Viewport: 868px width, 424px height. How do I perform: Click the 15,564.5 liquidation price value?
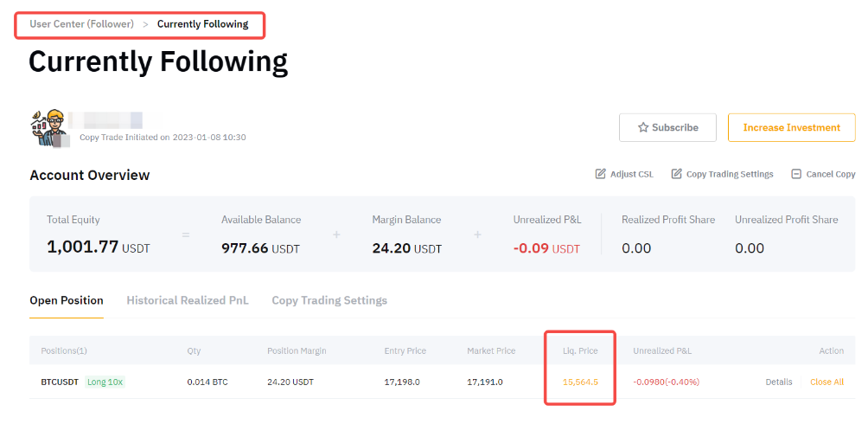580,382
